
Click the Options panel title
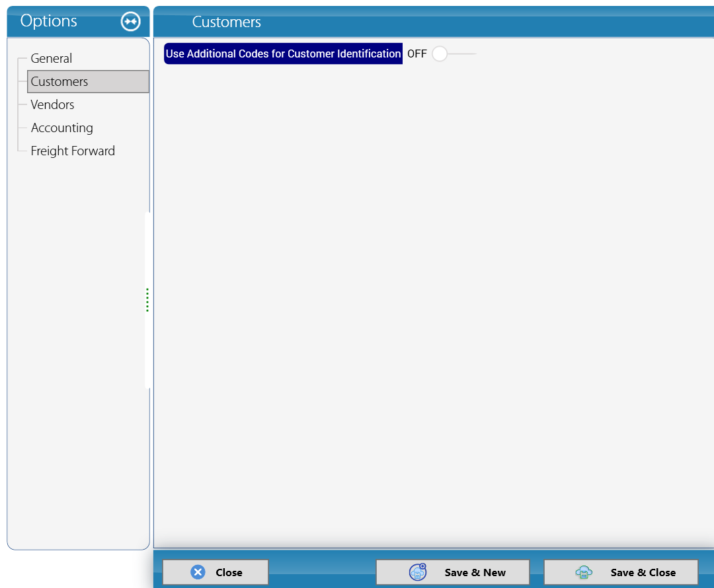49,21
